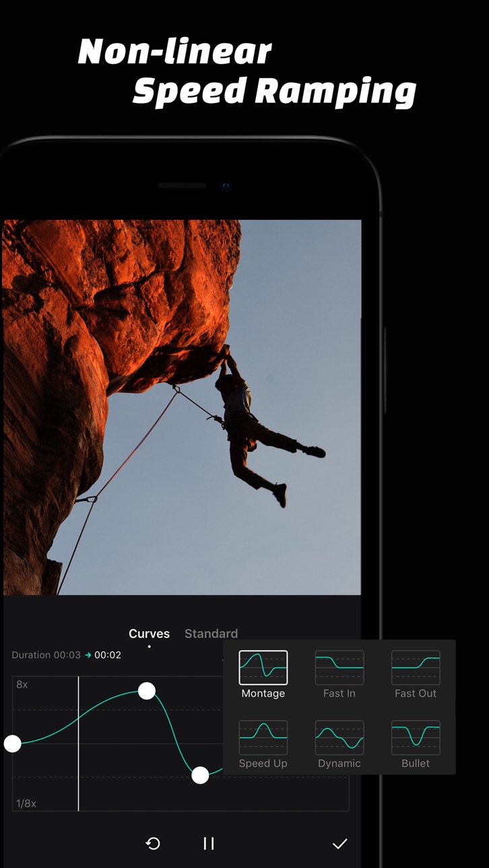Click the white playhead line in graph
489x868 pixels.
[x=79, y=744]
